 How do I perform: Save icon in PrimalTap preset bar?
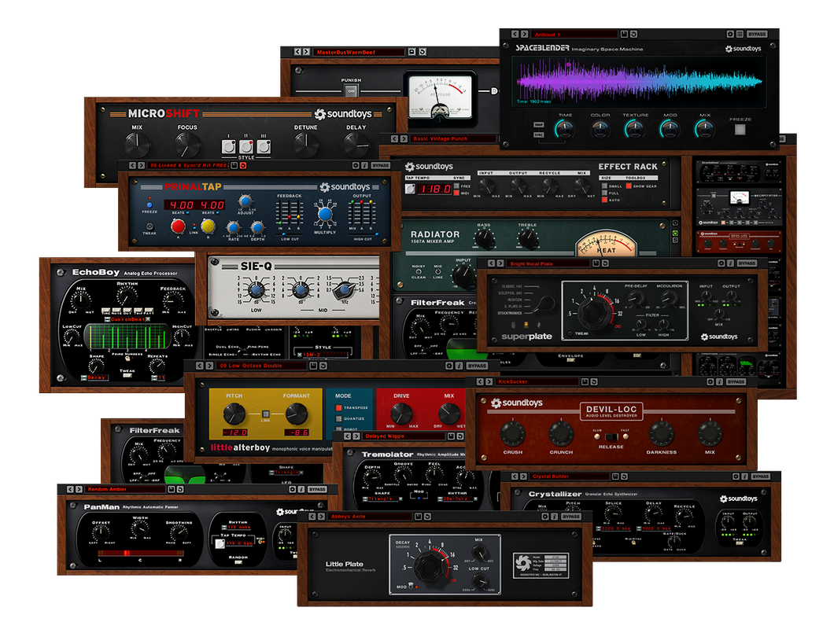click(x=234, y=165)
